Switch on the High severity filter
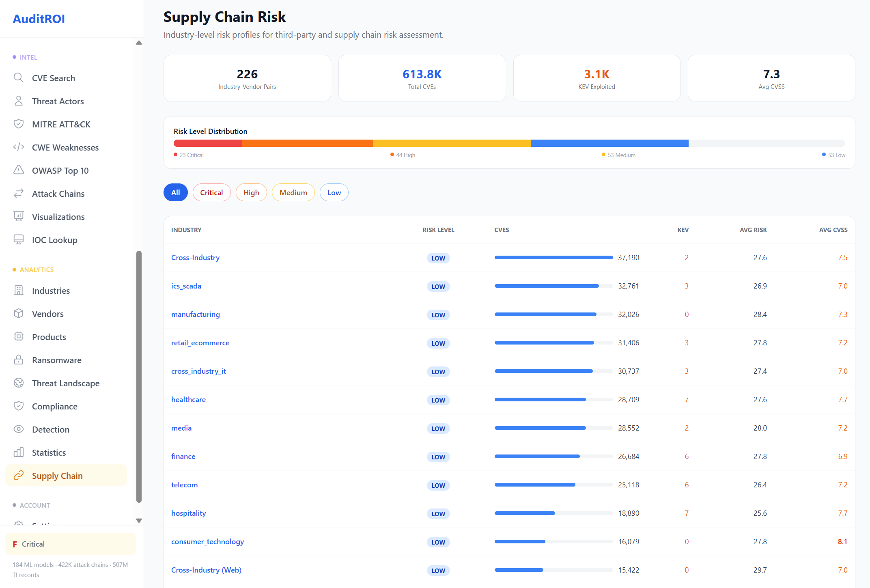Screen dimensions: 870x588 [x=251, y=192]
